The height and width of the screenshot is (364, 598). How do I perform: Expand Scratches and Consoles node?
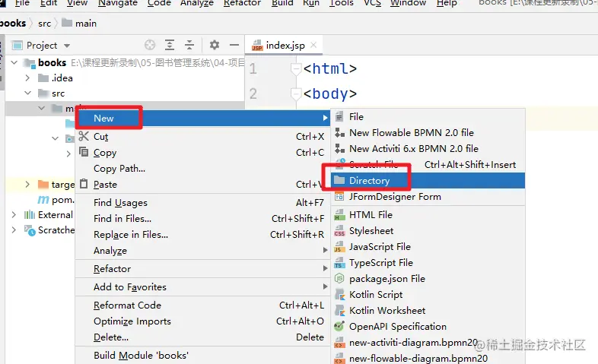click(14, 230)
